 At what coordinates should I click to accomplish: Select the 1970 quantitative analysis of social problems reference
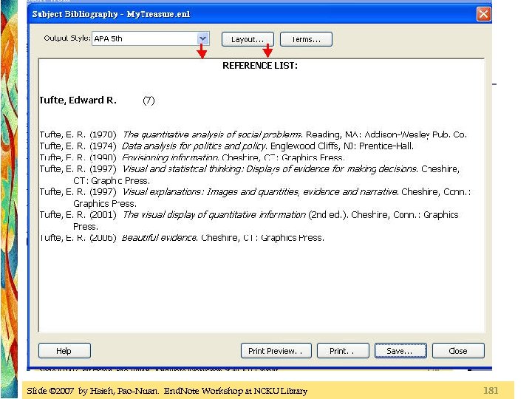[253, 134]
